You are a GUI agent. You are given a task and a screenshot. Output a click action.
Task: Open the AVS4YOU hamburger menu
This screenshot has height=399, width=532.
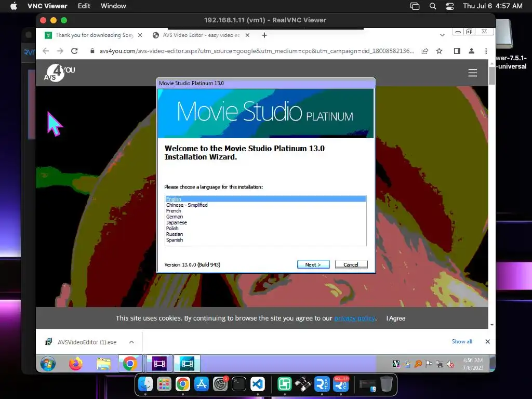click(473, 73)
